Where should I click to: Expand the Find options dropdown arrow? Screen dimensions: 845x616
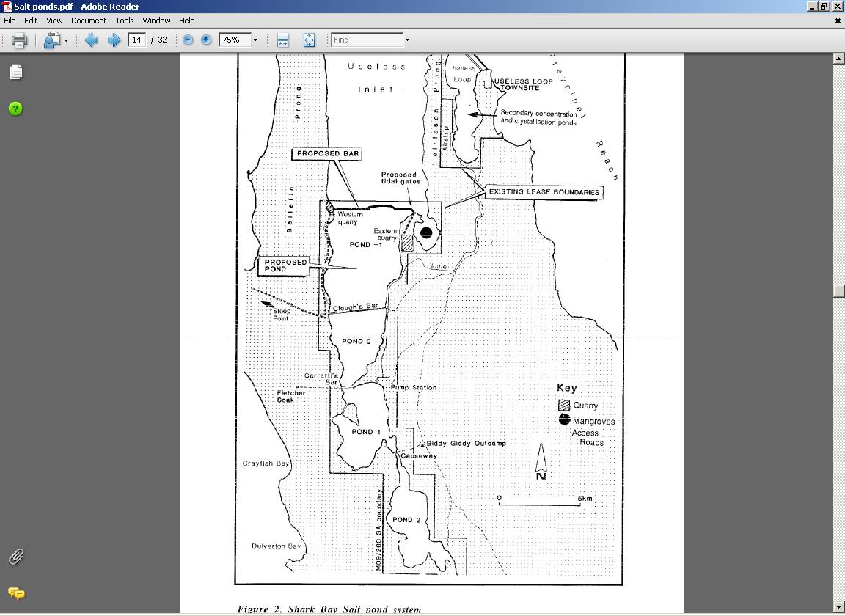407,40
